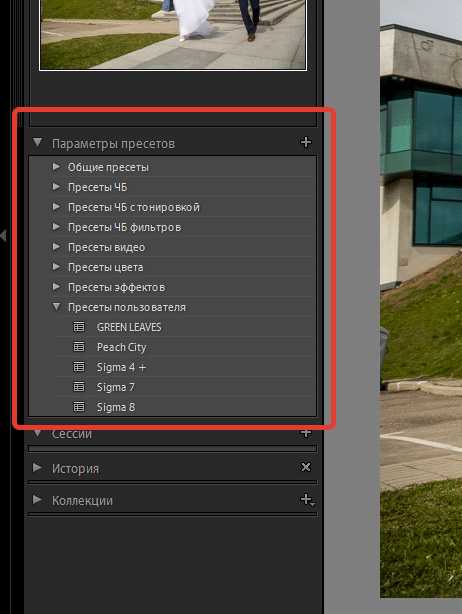Click the Sigma 4 + preset icon
The height and width of the screenshot is (614, 462).
point(79,367)
